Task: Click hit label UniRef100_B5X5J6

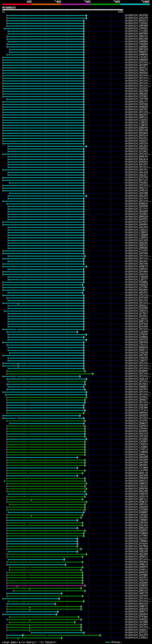Action: tap(136, 136)
